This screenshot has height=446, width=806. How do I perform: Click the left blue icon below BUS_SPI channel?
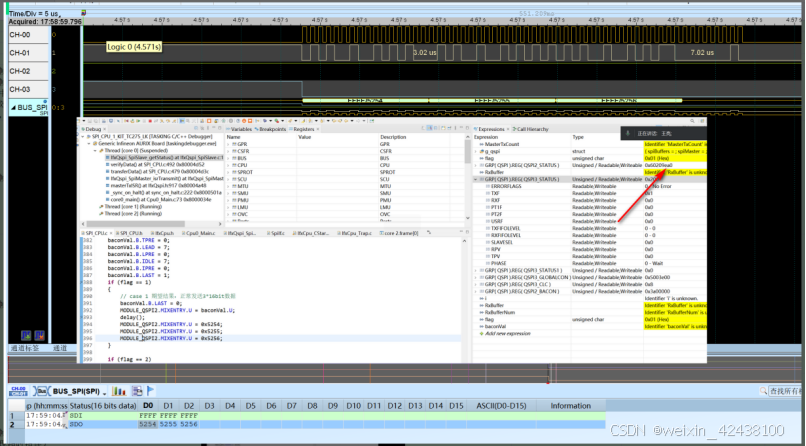click(26, 336)
